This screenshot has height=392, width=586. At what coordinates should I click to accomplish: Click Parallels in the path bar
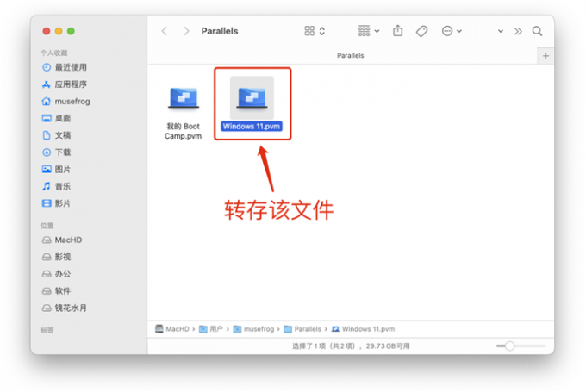[x=308, y=329]
